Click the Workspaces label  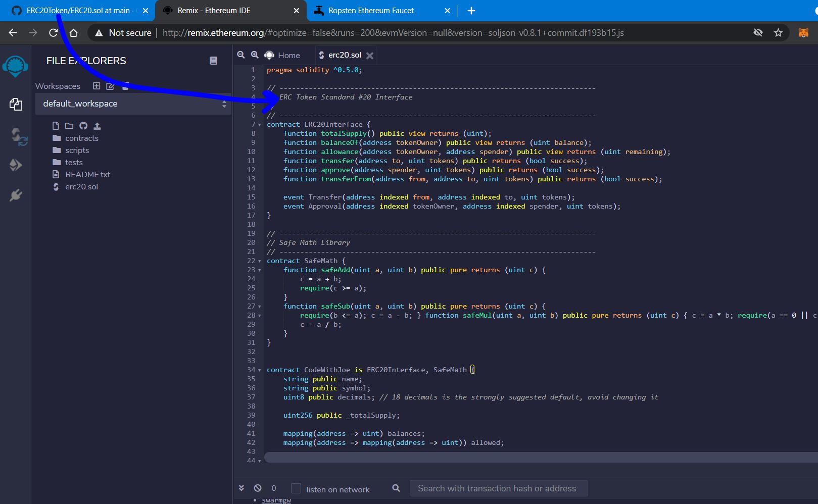tap(58, 86)
